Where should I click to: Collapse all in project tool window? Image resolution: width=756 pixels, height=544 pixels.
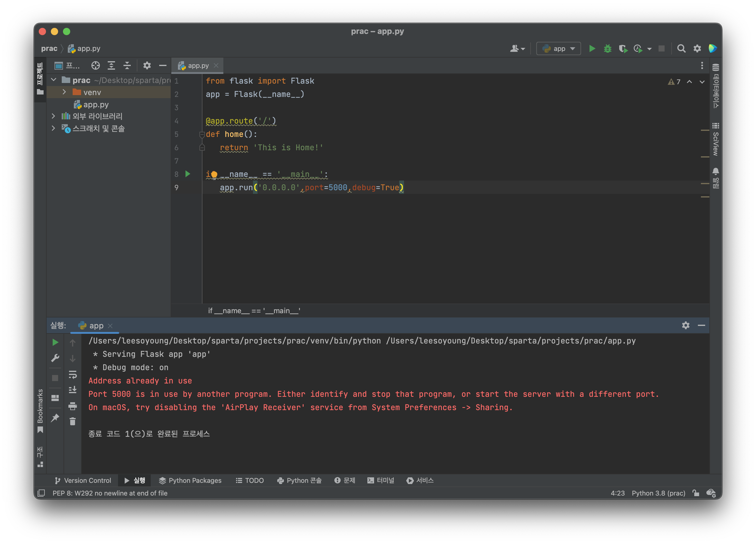click(x=127, y=65)
